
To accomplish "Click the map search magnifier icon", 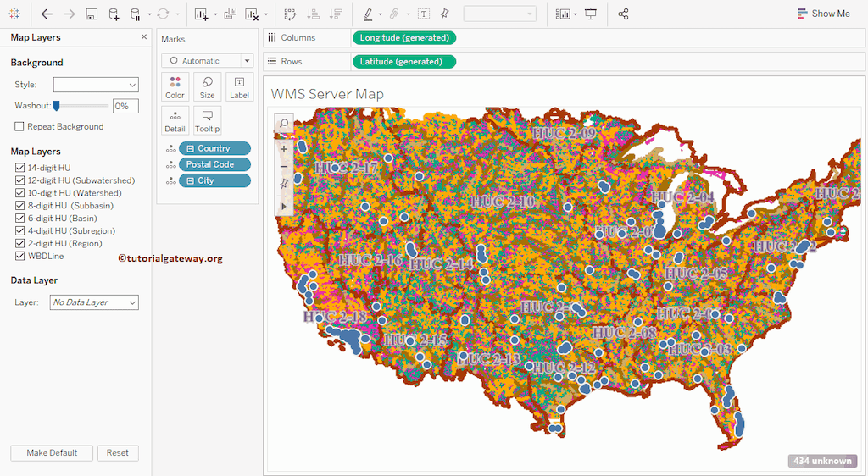I will point(284,124).
